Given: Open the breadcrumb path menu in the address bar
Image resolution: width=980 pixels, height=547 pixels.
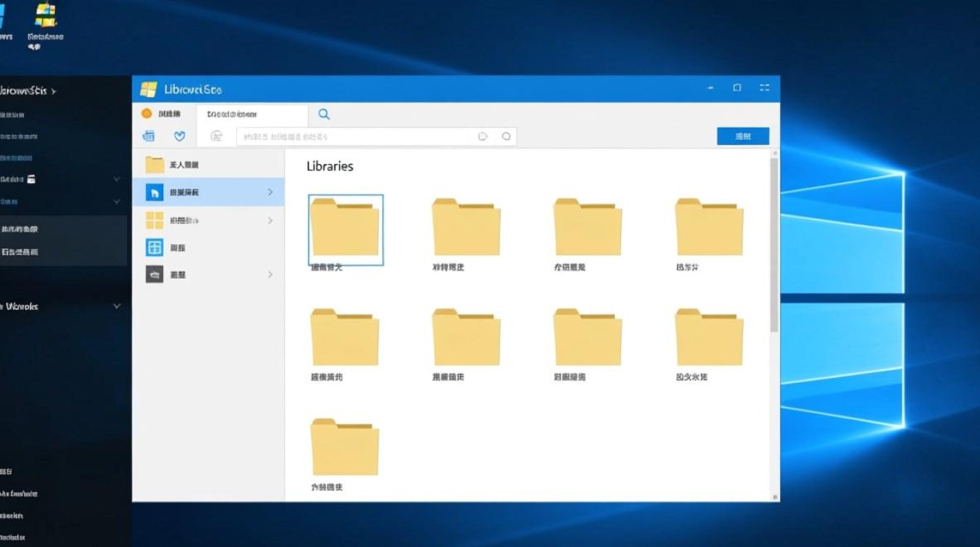Looking at the screenshot, I should 252,114.
